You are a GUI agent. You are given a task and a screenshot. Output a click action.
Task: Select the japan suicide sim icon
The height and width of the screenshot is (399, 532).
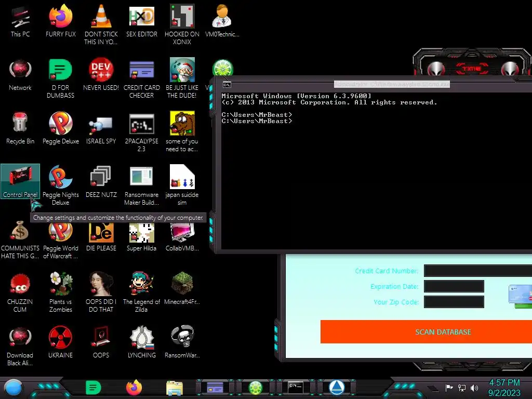[182, 185]
